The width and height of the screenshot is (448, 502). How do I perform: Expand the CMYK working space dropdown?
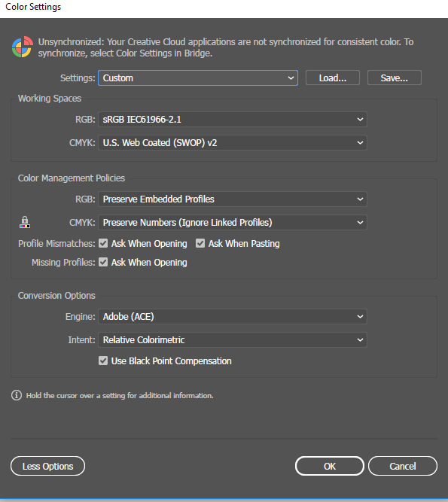(x=233, y=143)
